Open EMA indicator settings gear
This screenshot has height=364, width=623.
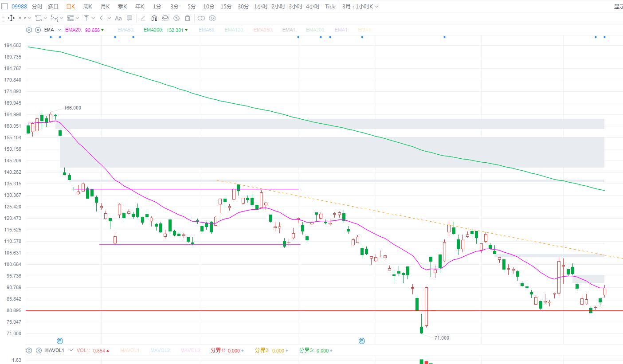(29, 30)
